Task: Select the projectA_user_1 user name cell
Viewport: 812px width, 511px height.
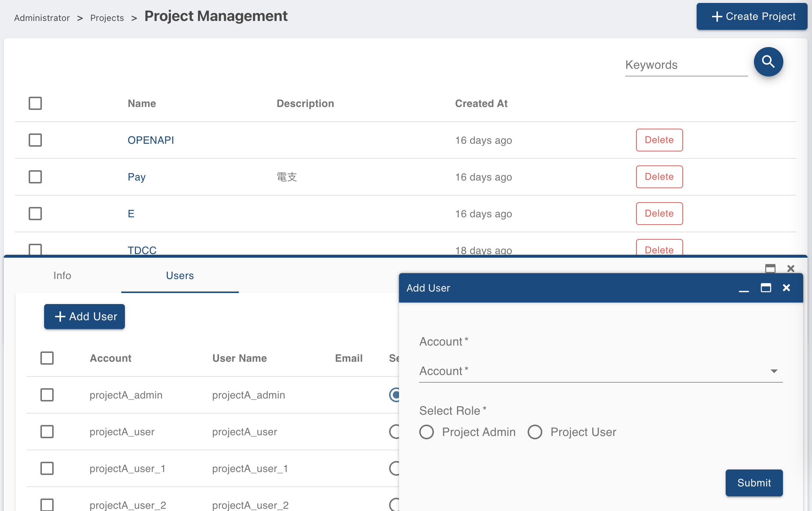Action: tap(250, 468)
